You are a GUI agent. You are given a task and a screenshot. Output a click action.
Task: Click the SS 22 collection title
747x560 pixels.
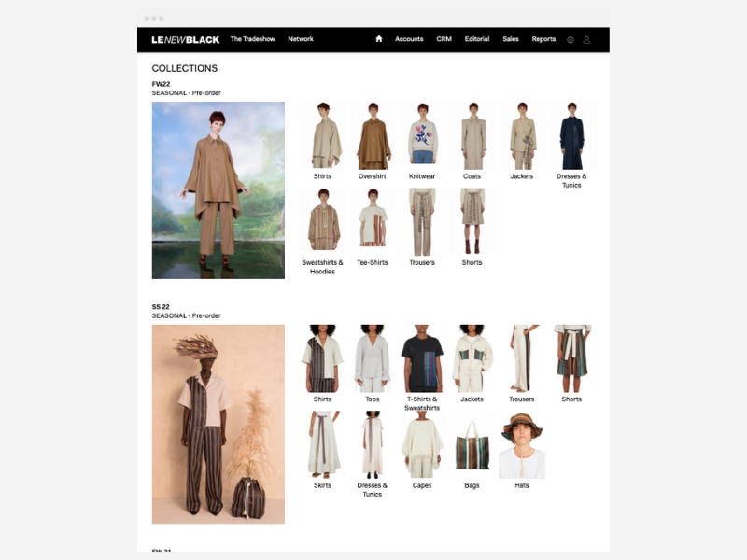[161, 307]
